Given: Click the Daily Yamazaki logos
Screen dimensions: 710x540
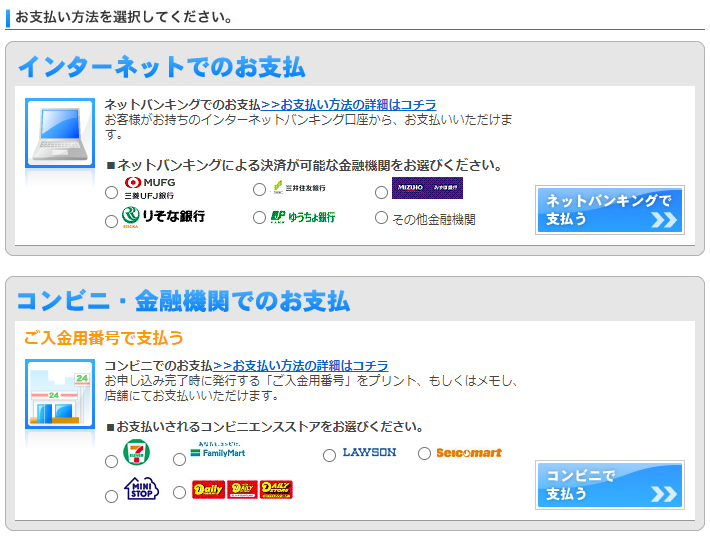Looking at the screenshot, I should (x=242, y=489).
